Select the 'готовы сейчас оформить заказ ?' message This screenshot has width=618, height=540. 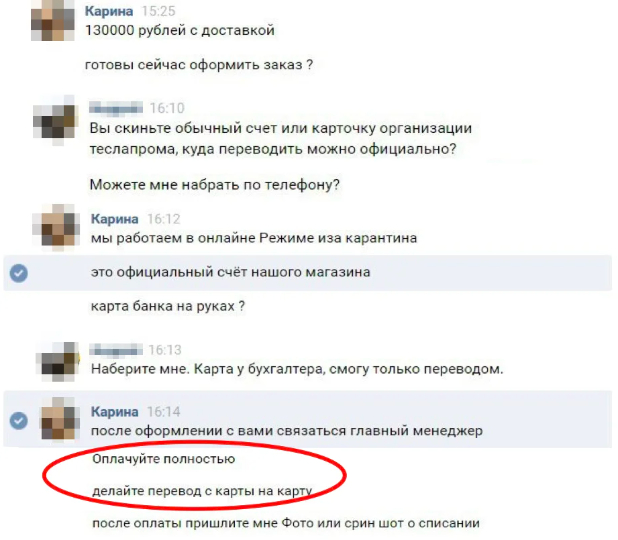tap(199, 65)
